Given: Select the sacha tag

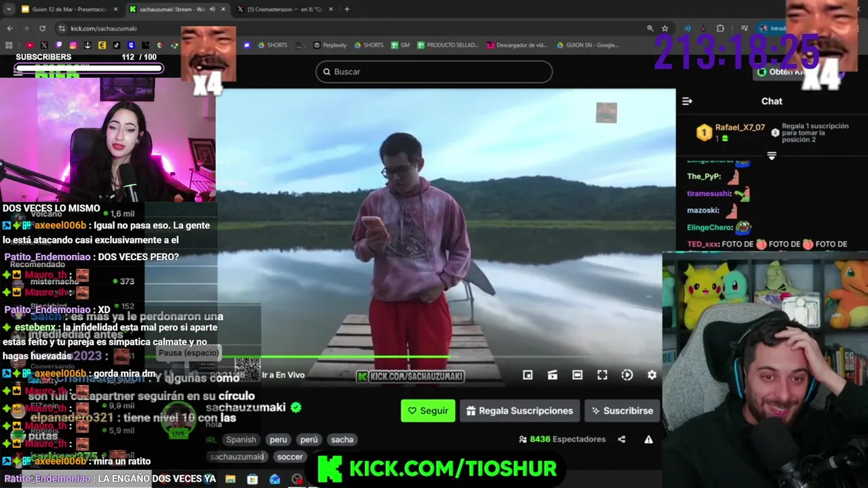Looking at the screenshot, I should click(x=342, y=440).
